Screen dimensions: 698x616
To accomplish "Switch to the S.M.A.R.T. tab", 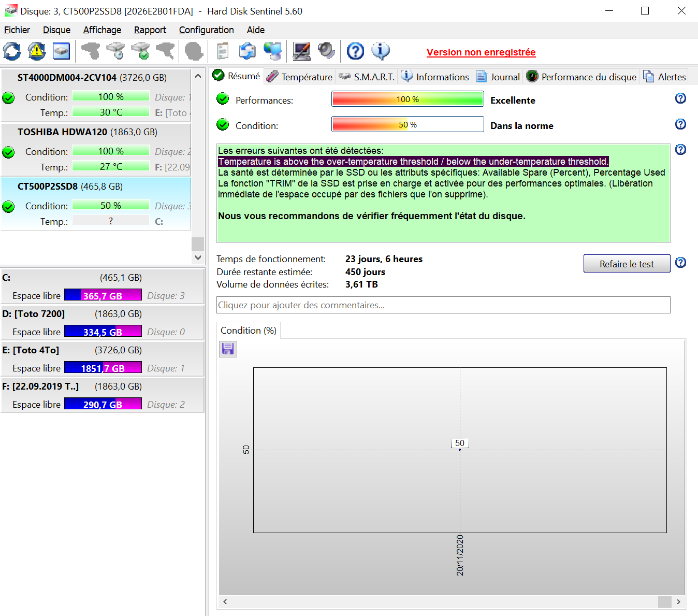I will (x=367, y=77).
